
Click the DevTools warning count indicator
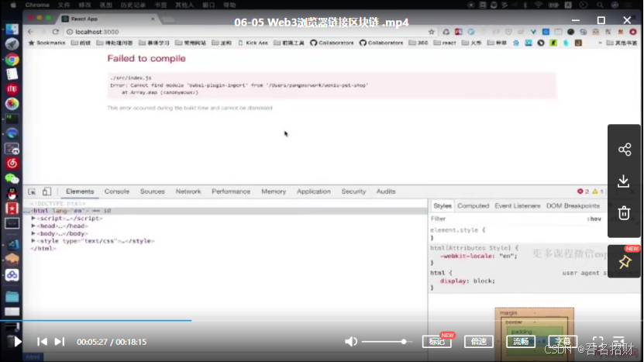(598, 191)
